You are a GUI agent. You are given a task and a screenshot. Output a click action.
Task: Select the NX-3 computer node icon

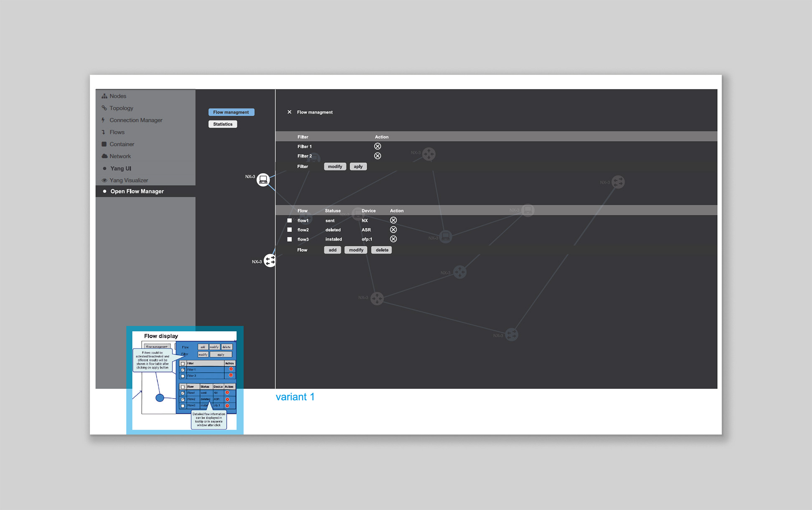pos(263,179)
